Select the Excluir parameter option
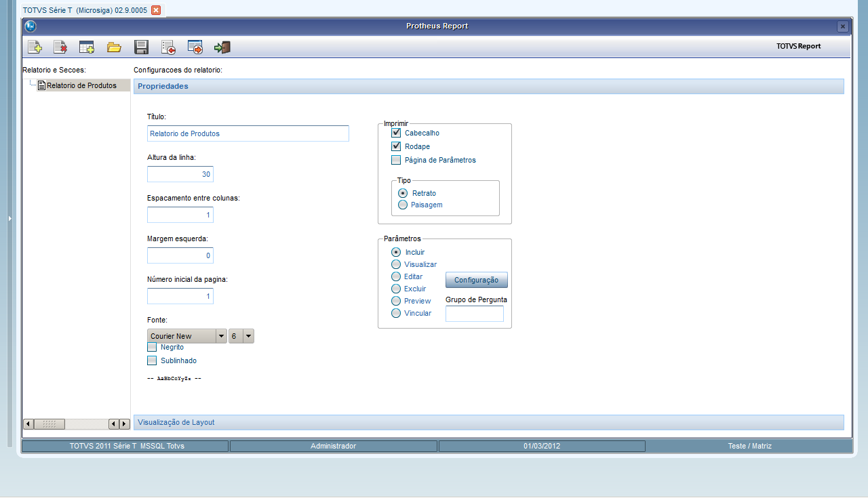Image resolution: width=868 pixels, height=498 pixels. 396,289
